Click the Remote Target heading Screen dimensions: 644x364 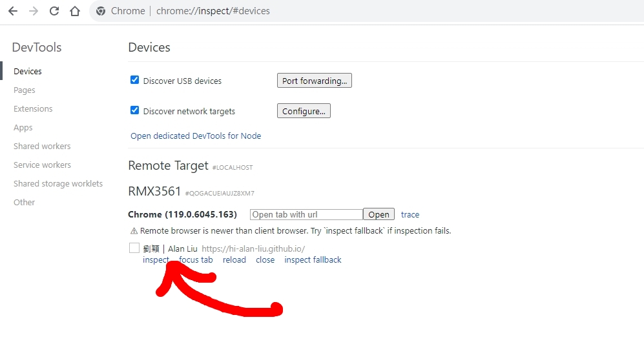coord(169,165)
